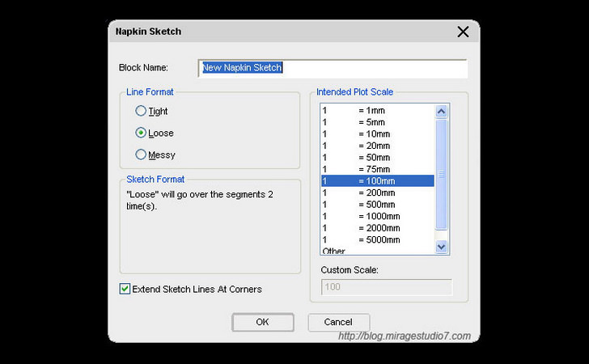This screenshot has height=364, width=589.
Task: Choose the 1 = 200mm plot scale
Action: [378, 193]
